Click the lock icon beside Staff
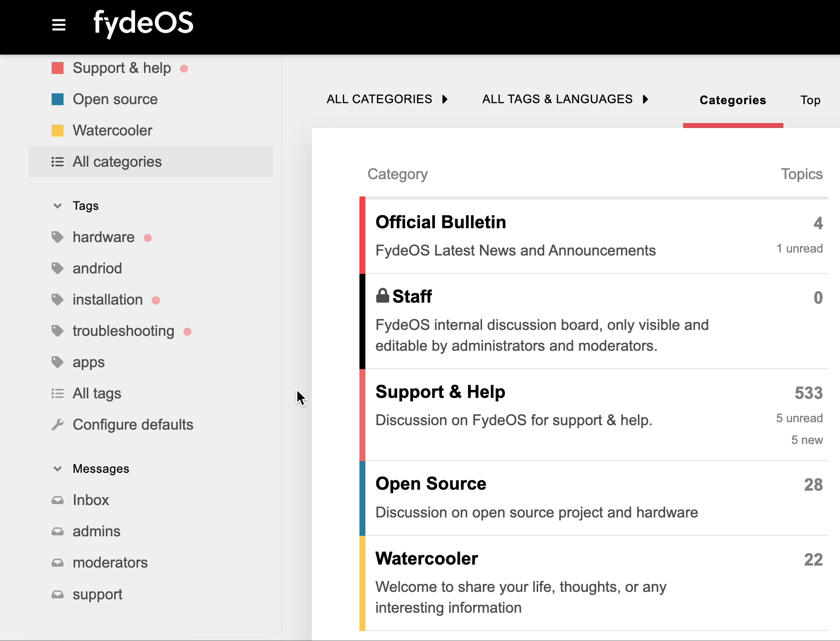Image resolution: width=840 pixels, height=641 pixels. click(382, 295)
